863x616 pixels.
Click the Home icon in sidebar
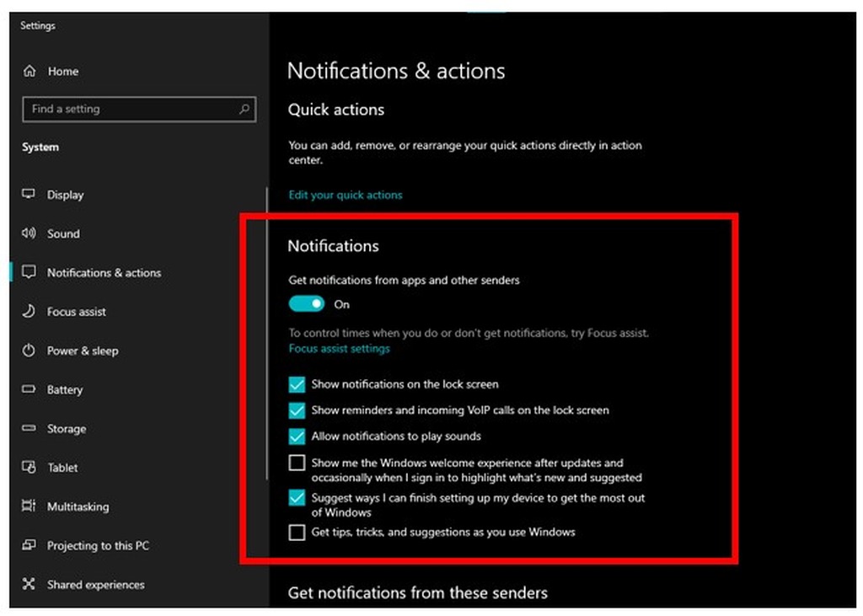point(29,71)
